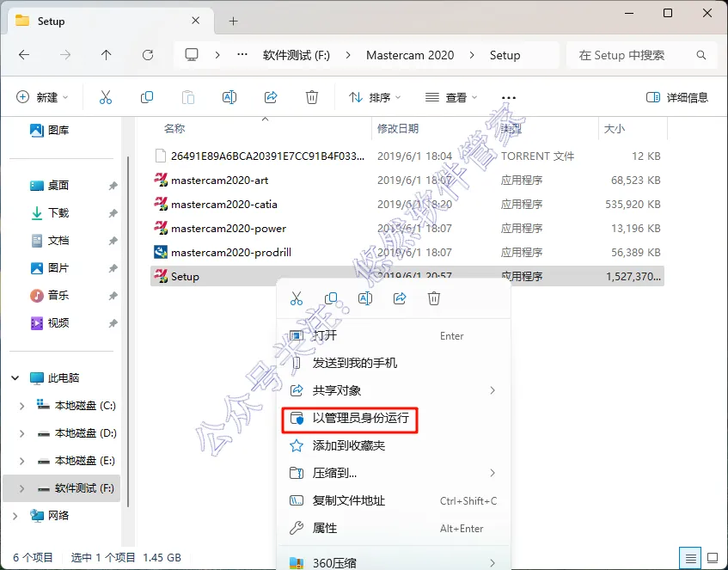The width and height of the screenshot is (728, 570).
Task: Click the Cut icon in the toolbar
Action: click(106, 97)
